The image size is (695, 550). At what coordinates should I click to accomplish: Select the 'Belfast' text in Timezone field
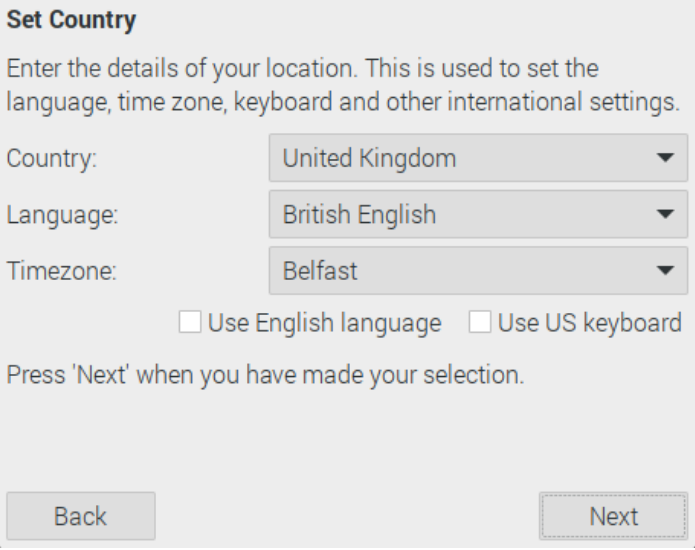click(320, 270)
